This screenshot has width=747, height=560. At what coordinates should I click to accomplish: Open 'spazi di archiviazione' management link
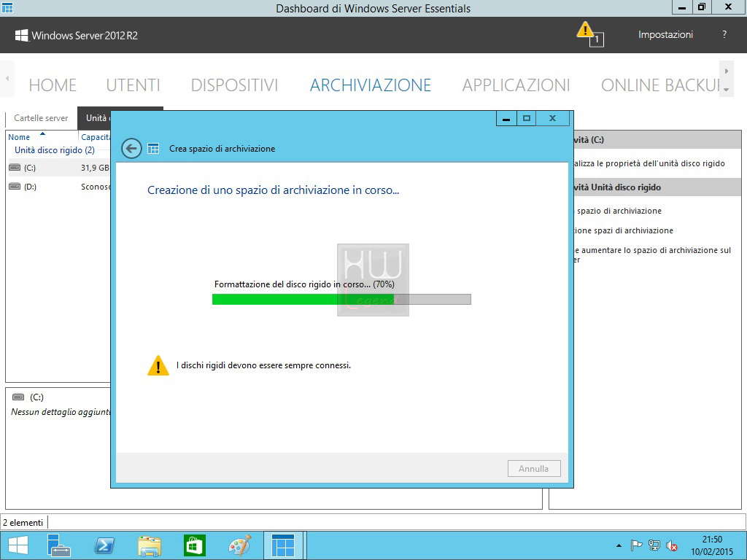coord(623,230)
